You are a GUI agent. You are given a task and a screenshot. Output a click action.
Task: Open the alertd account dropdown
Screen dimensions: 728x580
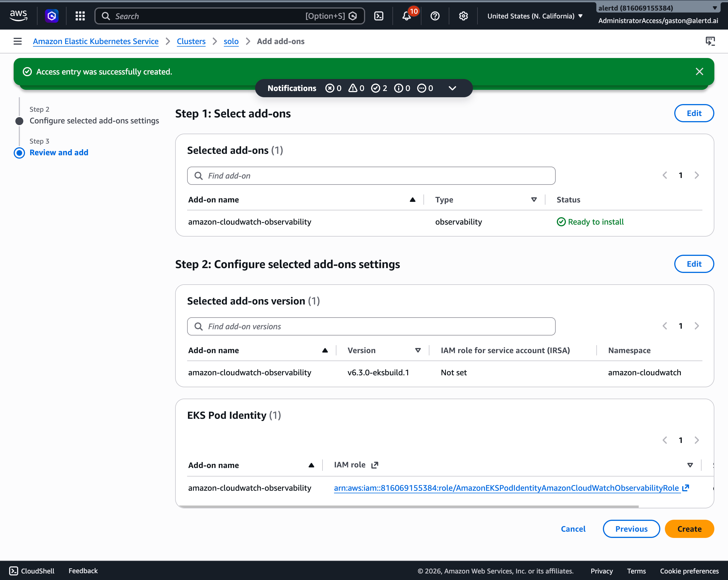click(658, 8)
